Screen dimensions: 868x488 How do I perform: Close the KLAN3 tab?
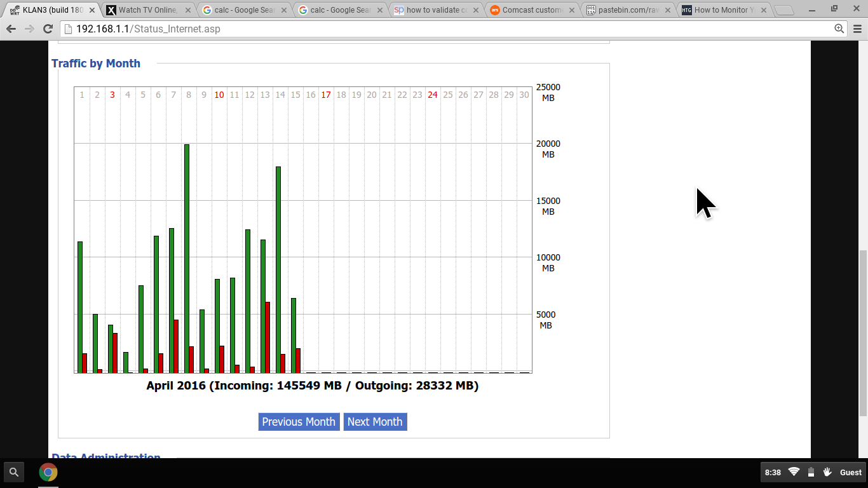(92, 10)
